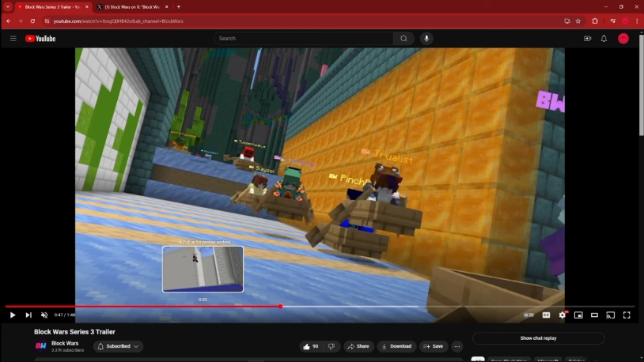
Task: Show chat replay
Action: (x=538, y=338)
